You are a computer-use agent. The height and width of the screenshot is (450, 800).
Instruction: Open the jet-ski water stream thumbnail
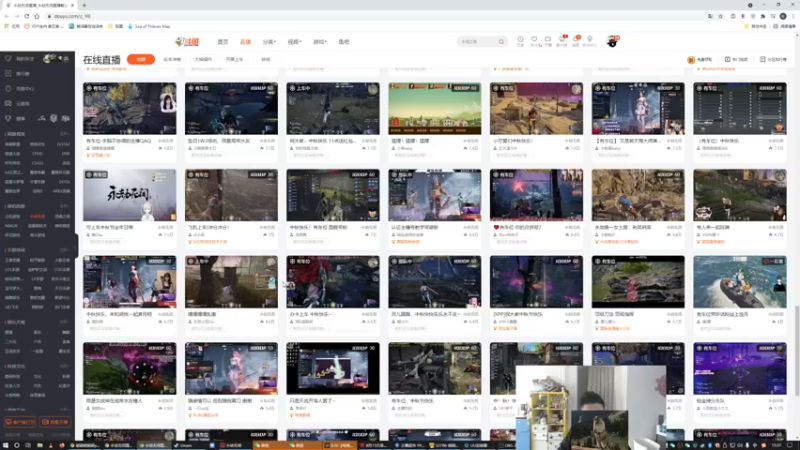click(739, 282)
